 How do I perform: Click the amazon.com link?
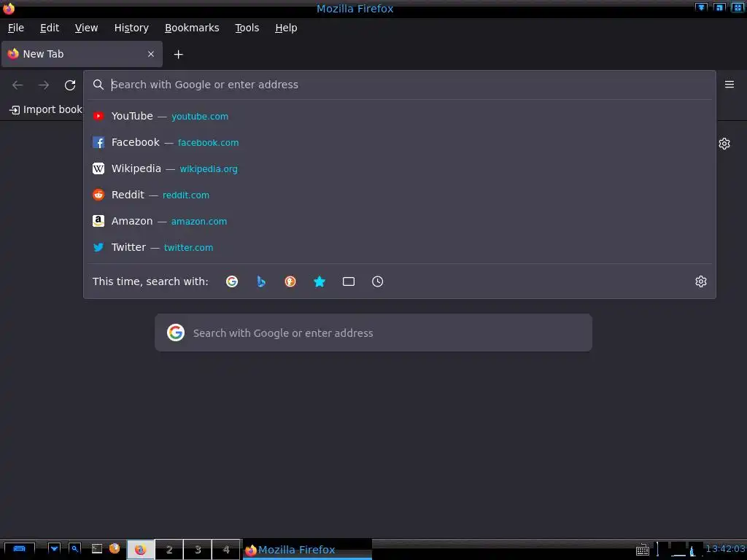(198, 222)
